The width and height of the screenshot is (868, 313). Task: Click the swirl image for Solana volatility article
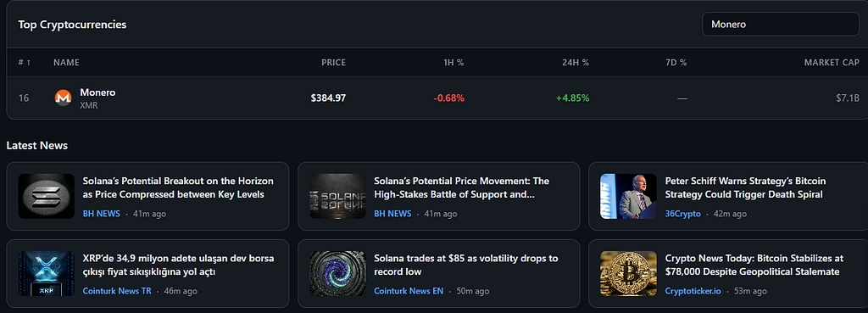pos(337,274)
